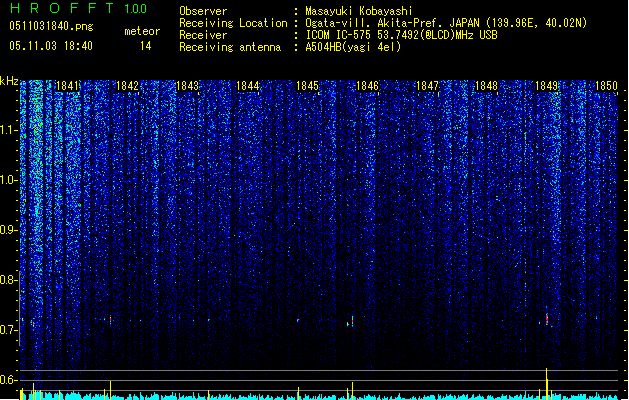The width and height of the screenshot is (629, 400).
Task: Select receiver ICOM IC-575 53.7492 MHz text
Action: tap(402, 35)
